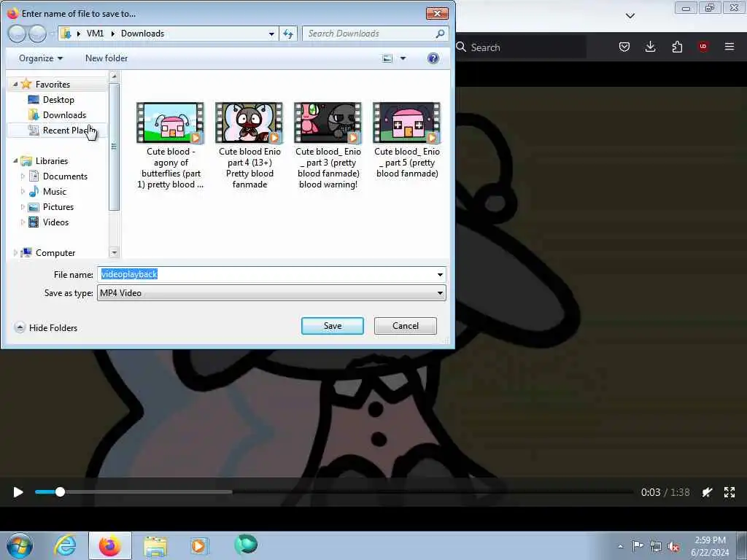The width and height of the screenshot is (747, 560).
Task: Open the address bar previous locations dropdown
Action: [271, 34]
